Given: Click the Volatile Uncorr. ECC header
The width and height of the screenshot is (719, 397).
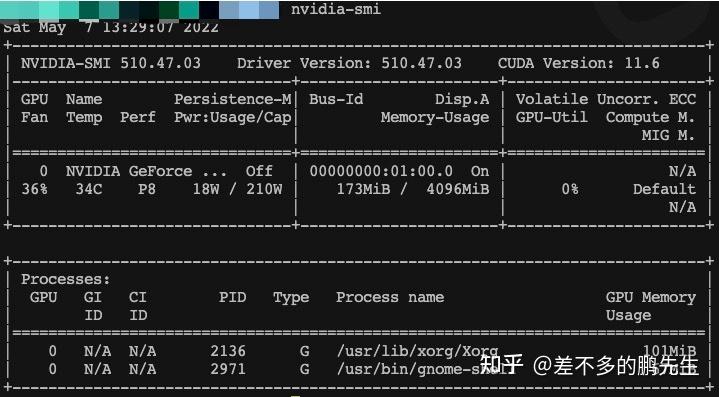Looking at the screenshot, I should [x=606, y=99].
